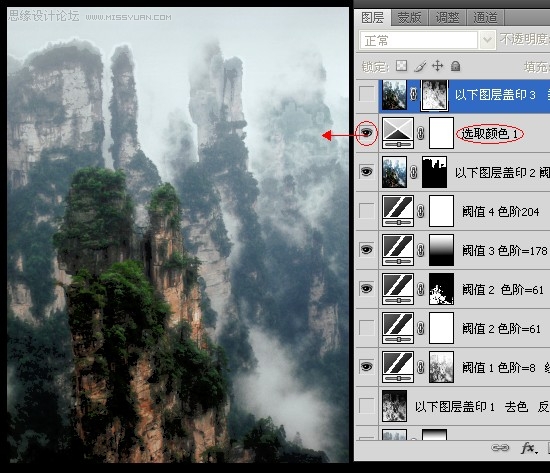Open the fx layer style menu
The image size is (550, 473).
click(528, 448)
